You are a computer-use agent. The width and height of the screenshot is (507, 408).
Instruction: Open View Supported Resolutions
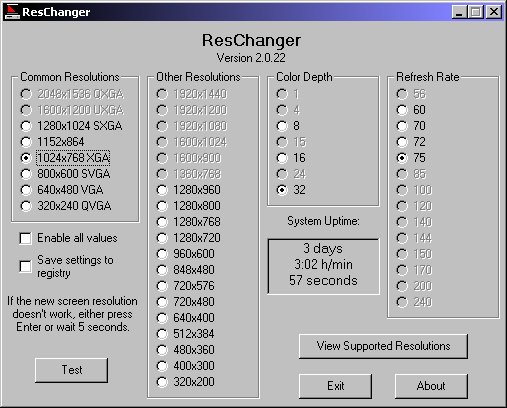tap(383, 346)
